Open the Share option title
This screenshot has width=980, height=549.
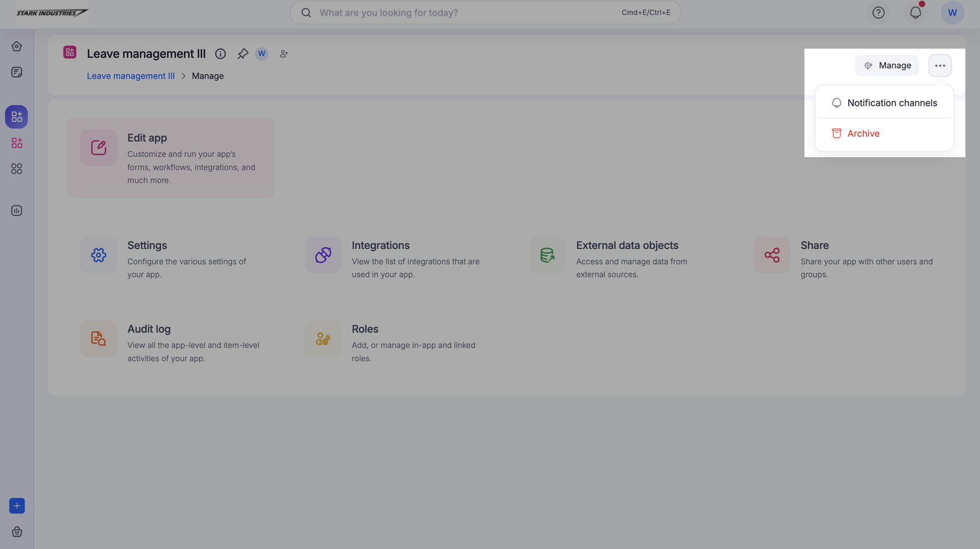(815, 245)
